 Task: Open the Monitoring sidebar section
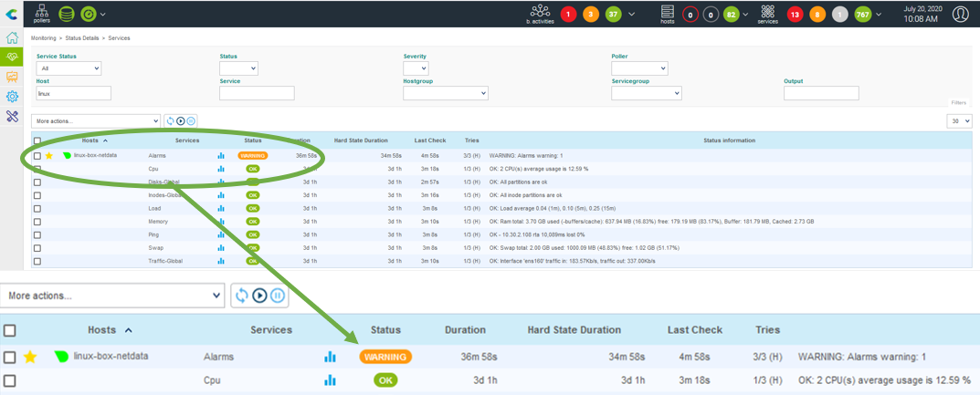[12, 57]
